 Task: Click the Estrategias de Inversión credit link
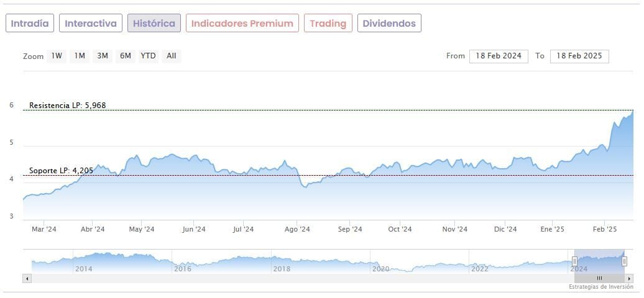[x=601, y=287]
